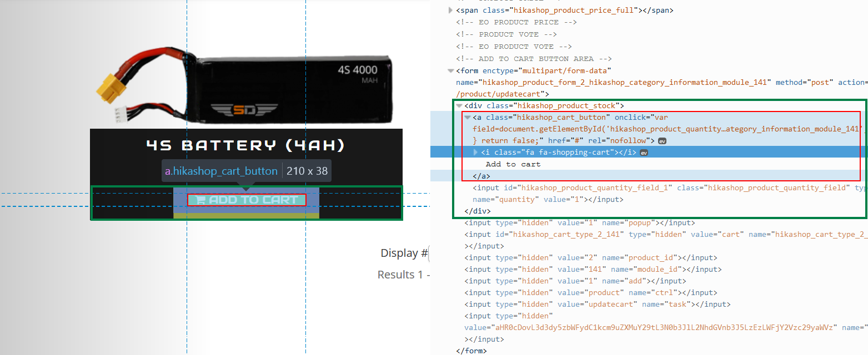Select the /product/updatecart action line
Screen dimensions: 868x355
(x=503, y=94)
